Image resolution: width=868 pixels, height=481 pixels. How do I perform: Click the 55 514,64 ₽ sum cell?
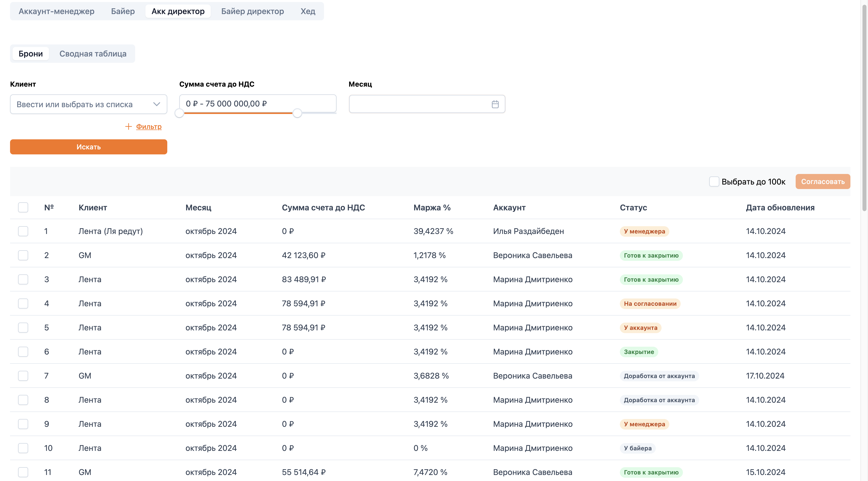pyautogui.click(x=304, y=472)
